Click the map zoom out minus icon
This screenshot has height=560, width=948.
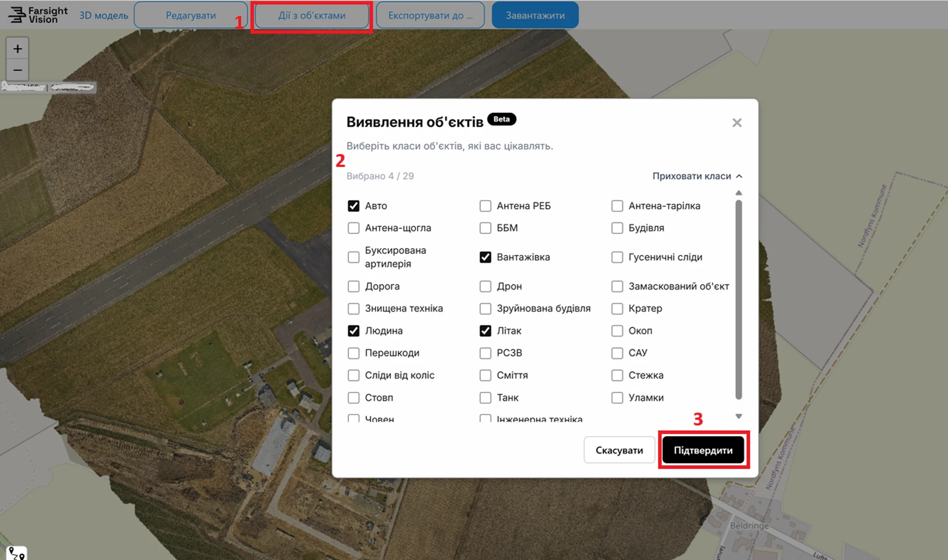click(x=17, y=70)
